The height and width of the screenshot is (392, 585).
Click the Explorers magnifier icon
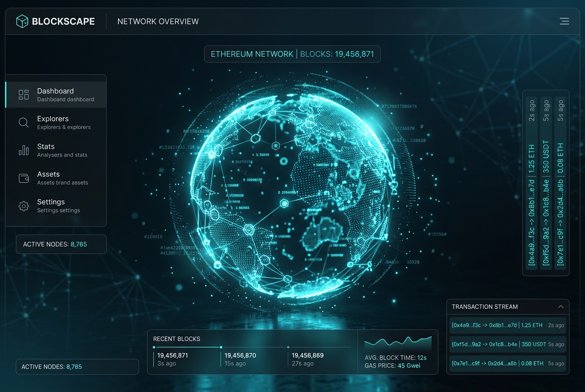(24, 122)
